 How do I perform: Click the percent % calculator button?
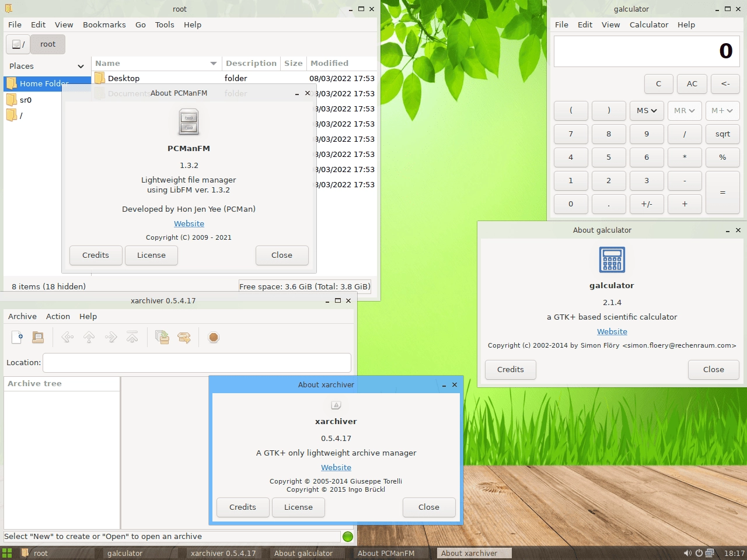[x=722, y=157]
